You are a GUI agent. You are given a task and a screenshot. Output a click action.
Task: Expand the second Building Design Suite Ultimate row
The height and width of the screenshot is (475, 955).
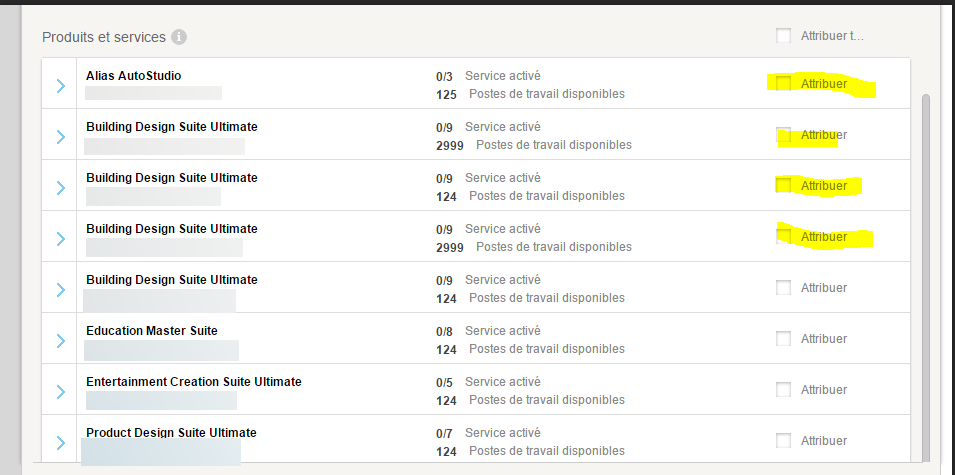(x=60, y=187)
